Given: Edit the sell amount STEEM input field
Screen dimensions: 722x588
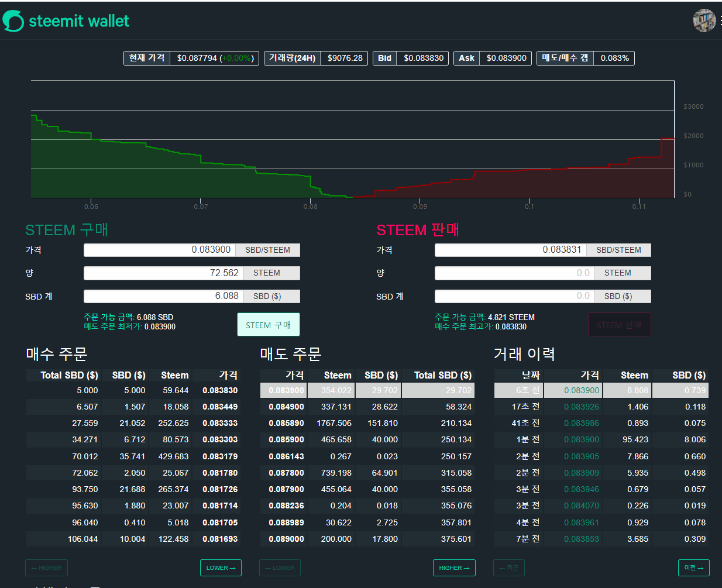Looking at the screenshot, I should tap(515, 273).
